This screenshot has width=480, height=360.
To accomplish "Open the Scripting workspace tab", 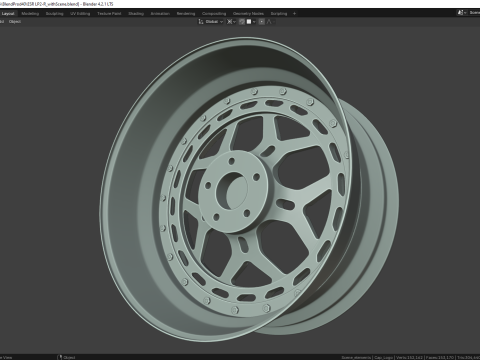I will tap(279, 14).
